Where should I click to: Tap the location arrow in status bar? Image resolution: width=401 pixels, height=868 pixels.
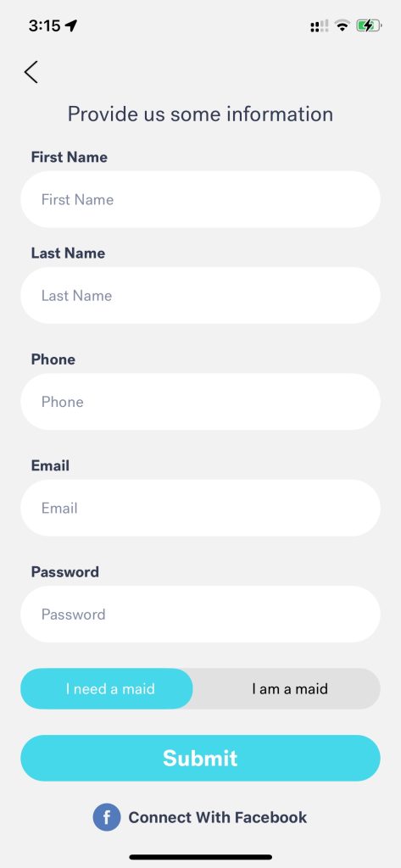coord(71,25)
